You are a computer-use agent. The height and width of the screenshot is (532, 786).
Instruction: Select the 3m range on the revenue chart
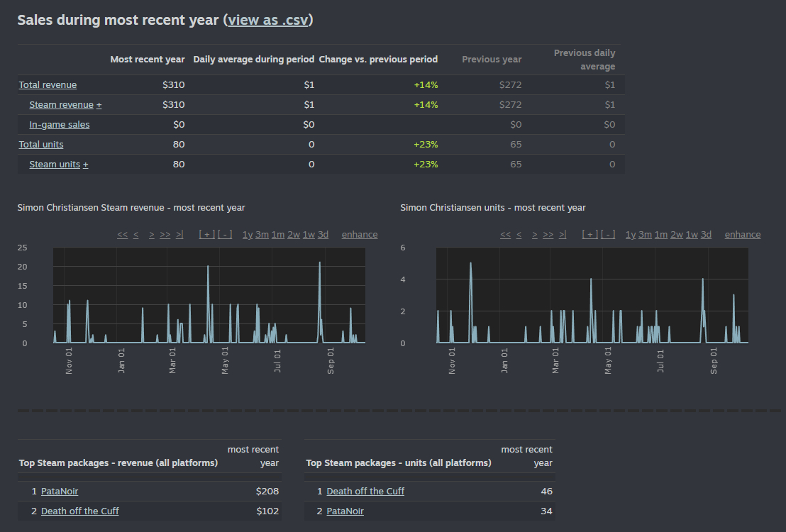[x=262, y=235]
